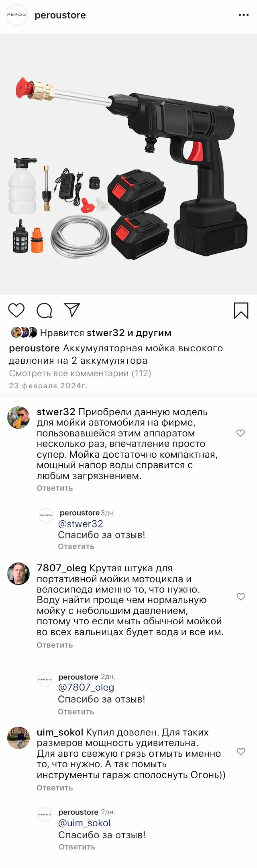Like the comment from stwer32
The height and width of the screenshot is (868, 257).
[241, 433]
